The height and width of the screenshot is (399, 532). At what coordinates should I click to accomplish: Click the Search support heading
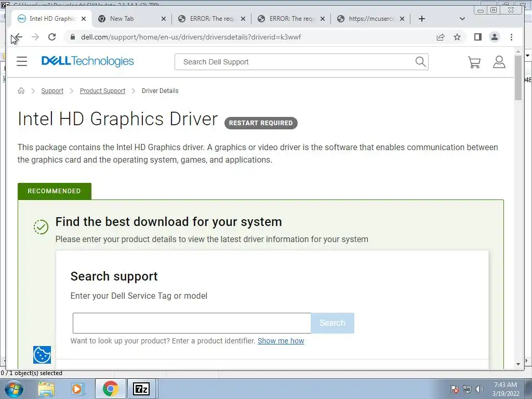(x=114, y=276)
